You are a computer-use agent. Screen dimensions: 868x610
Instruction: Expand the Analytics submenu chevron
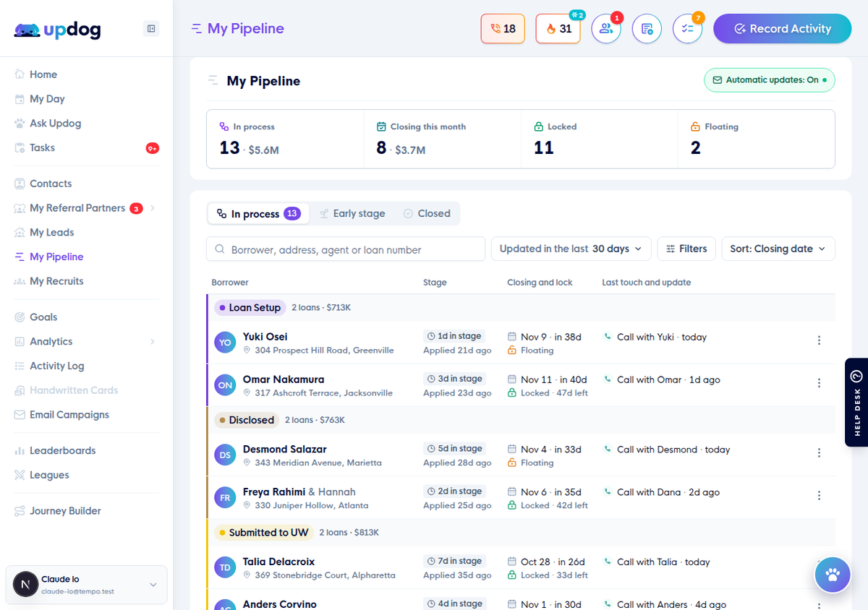click(153, 341)
